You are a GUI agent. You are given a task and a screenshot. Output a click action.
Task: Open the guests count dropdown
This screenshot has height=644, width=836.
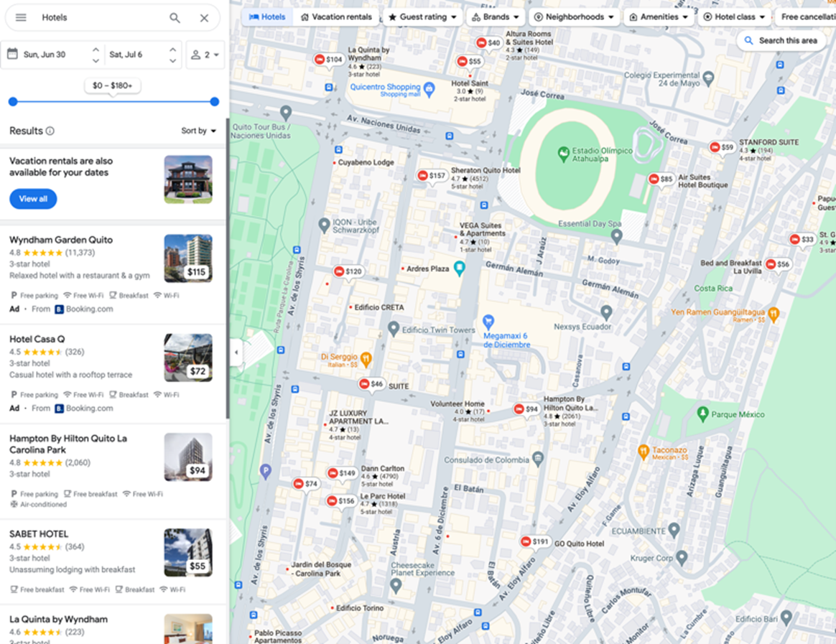coord(205,55)
